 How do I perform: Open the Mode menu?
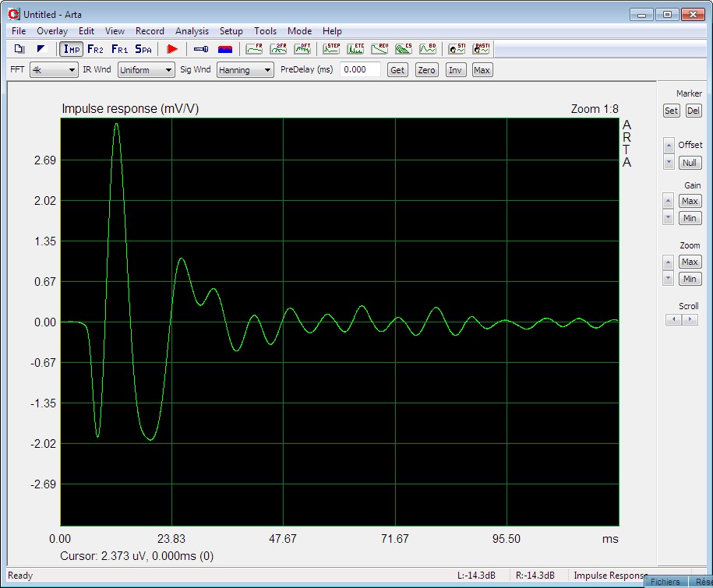point(299,31)
